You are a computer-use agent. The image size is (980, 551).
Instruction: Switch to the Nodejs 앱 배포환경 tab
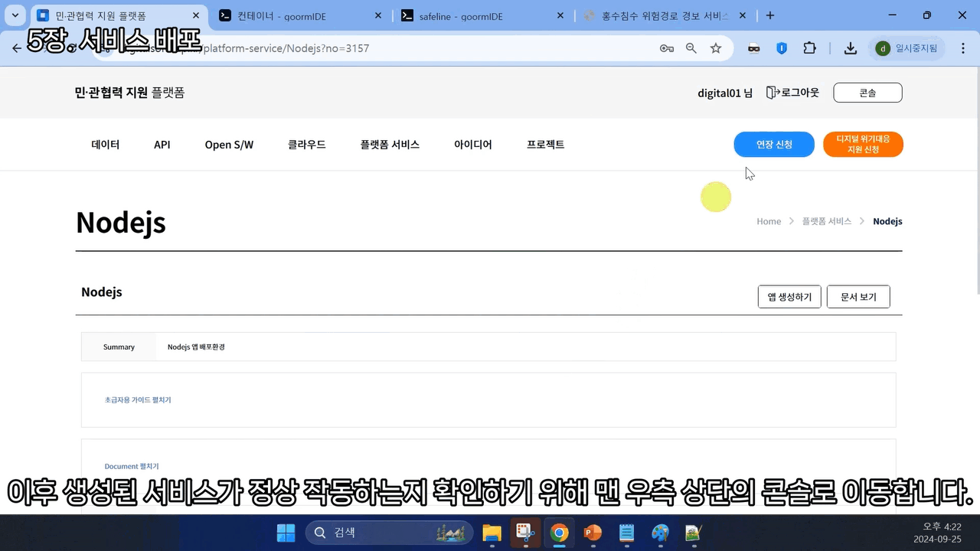(x=196, y=347)
